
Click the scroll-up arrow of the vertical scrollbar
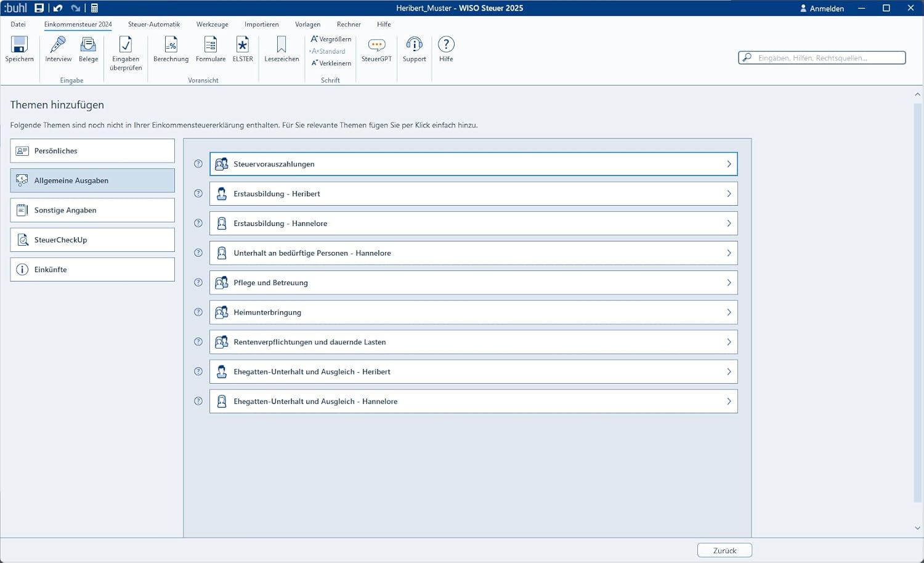[x=917, y=94]
